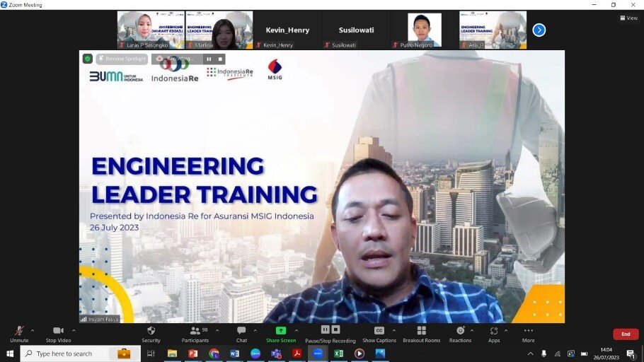
Task: Click the battery icon in tray
Action: [584, 354]
